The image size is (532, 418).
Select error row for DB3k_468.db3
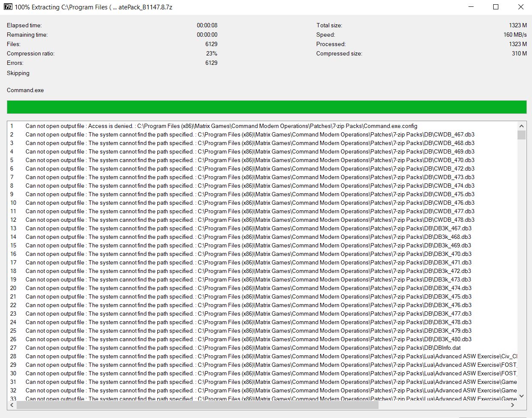262,237
